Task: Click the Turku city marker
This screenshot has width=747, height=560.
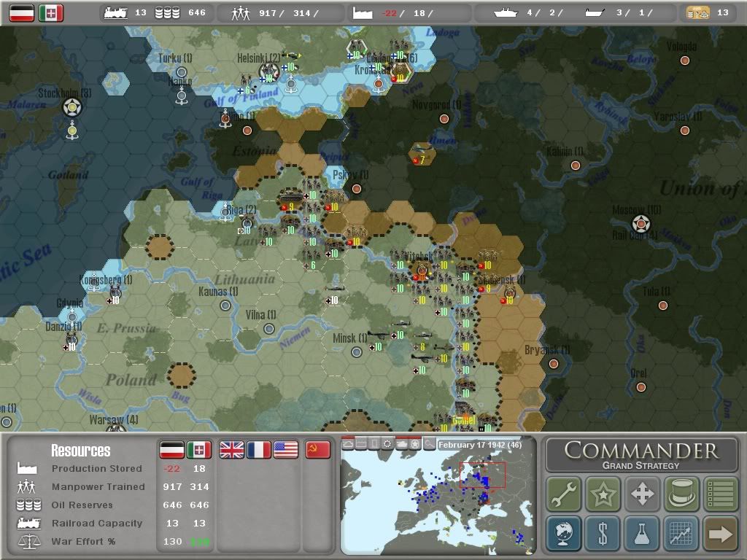Action: point(182,72)
